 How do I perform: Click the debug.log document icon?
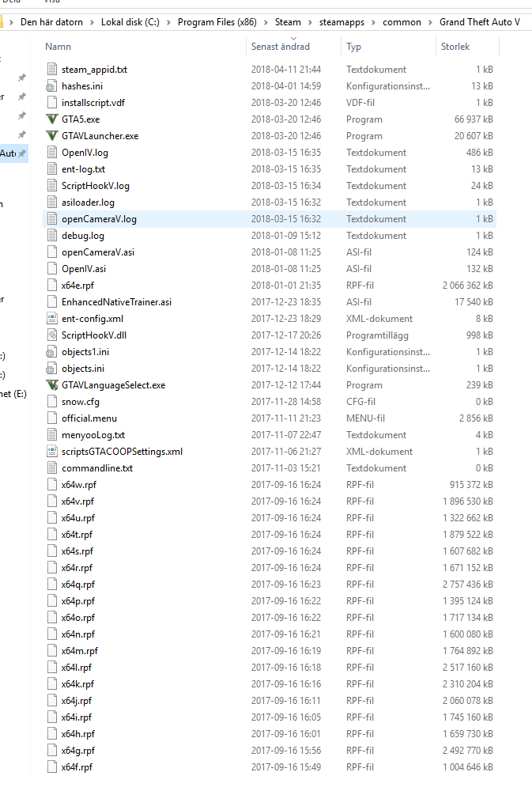click(x=51, y=236)
